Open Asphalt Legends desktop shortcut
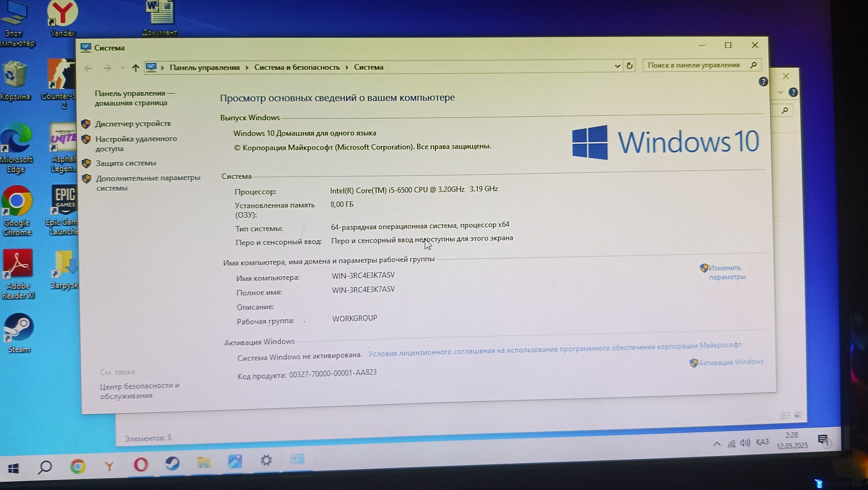The height and width of the screenshot is (490, 868). 64,148
